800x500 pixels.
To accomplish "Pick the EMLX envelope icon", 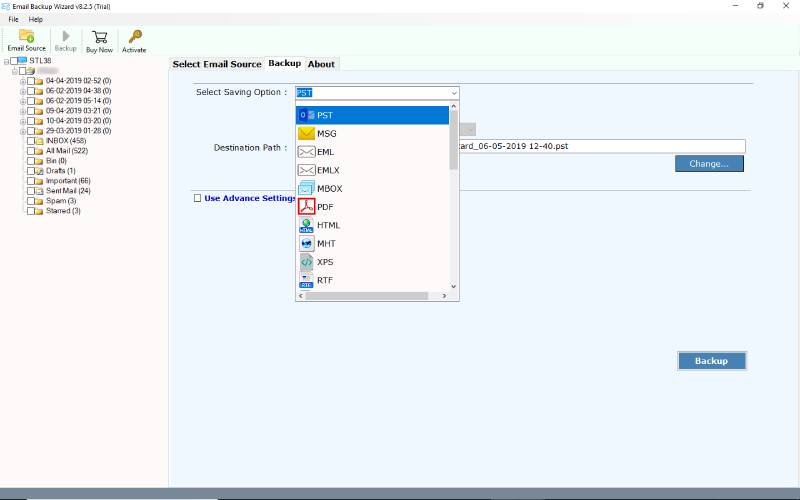I will (306, 170).
